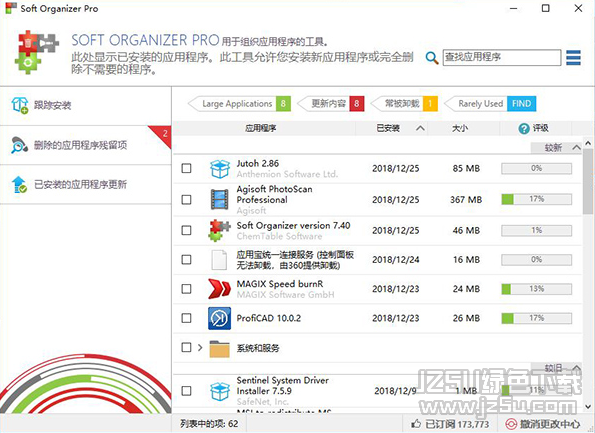Sort by the 应用程序 column header
The width and height of the screenshot is (595, 433).
point(260,128)
